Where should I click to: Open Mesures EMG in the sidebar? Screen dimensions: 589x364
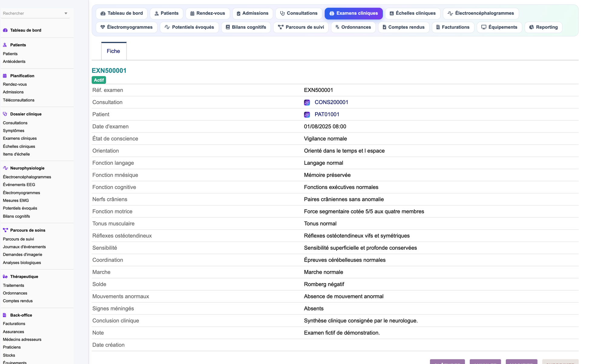point(16,200)
